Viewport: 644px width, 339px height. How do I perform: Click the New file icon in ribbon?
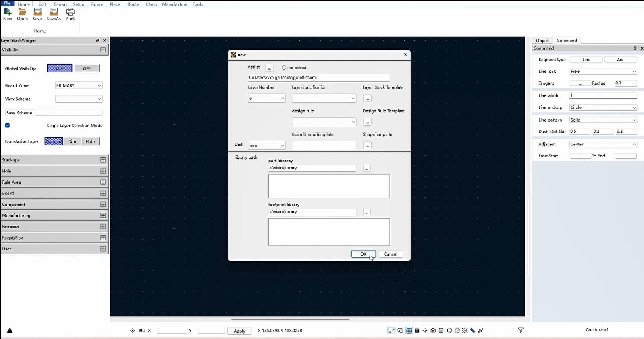tap(7, 12)
